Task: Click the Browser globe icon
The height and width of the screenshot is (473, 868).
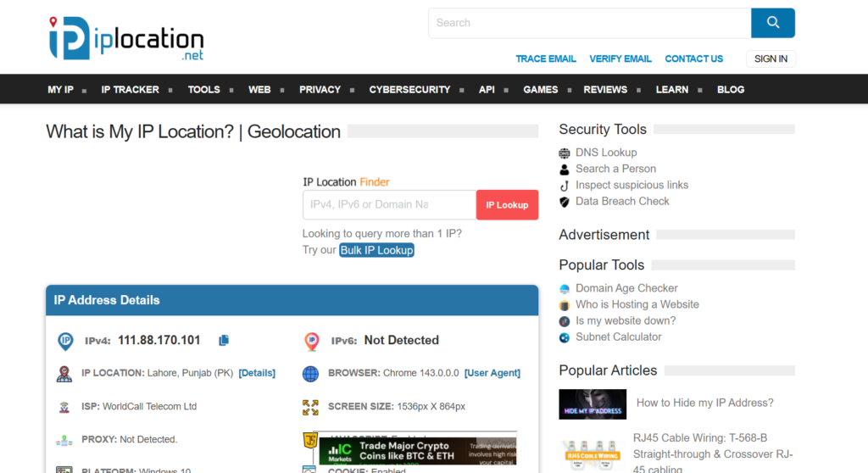Action: pos(310,374)
